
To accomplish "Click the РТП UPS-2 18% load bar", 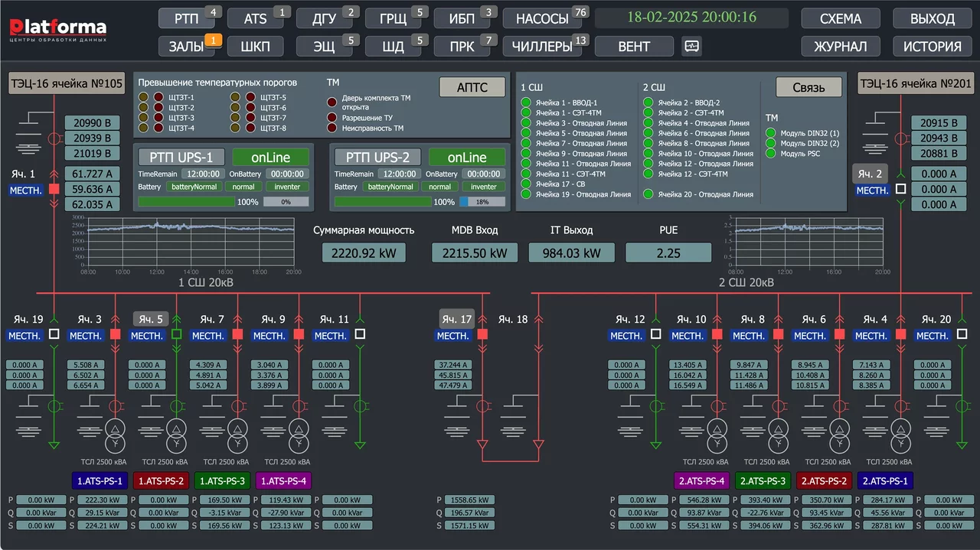I will coord(482,202).
